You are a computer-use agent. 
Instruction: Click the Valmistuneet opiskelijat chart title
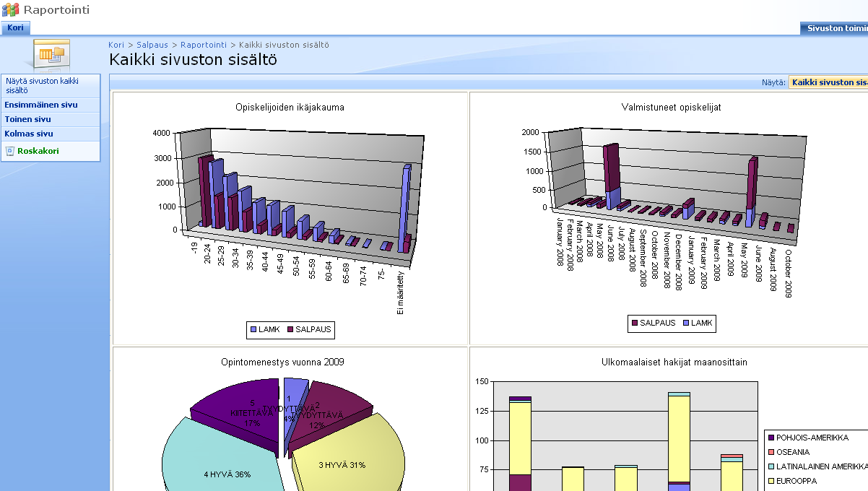(x=671, y=107)
